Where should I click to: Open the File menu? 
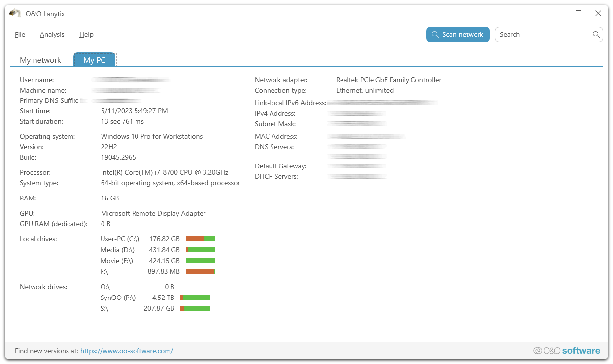pos(20,34)
